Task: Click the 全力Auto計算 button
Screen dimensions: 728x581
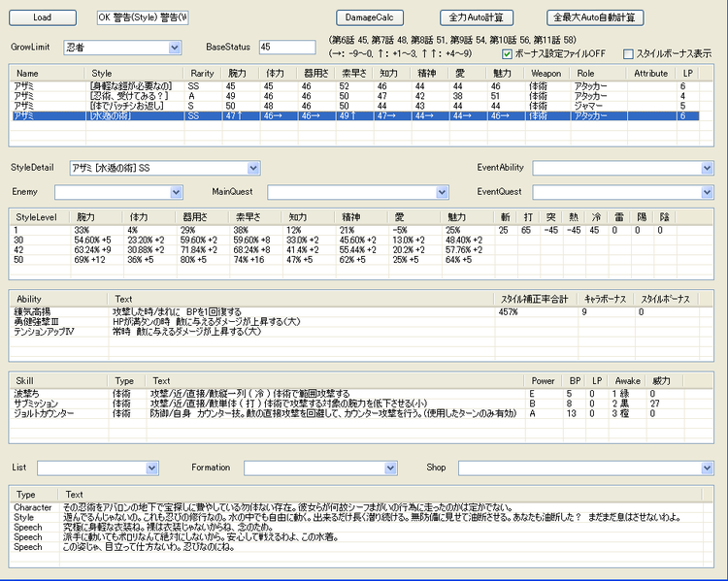Action: (x=477, y=17)
